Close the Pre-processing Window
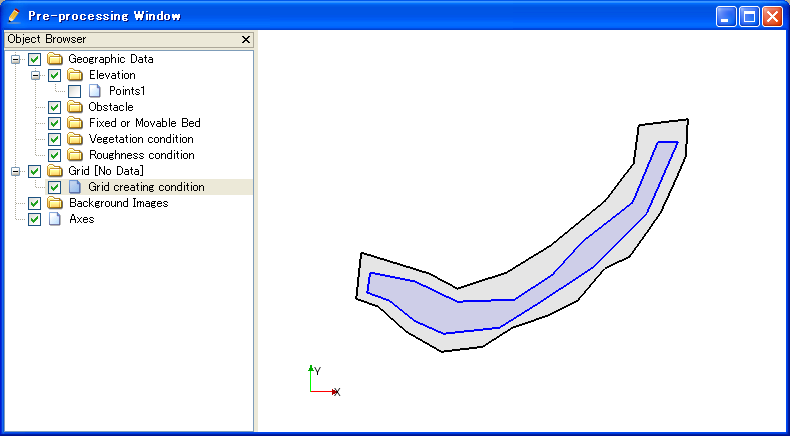The width and height of the screenshot is (790, 436). [772, 17]
